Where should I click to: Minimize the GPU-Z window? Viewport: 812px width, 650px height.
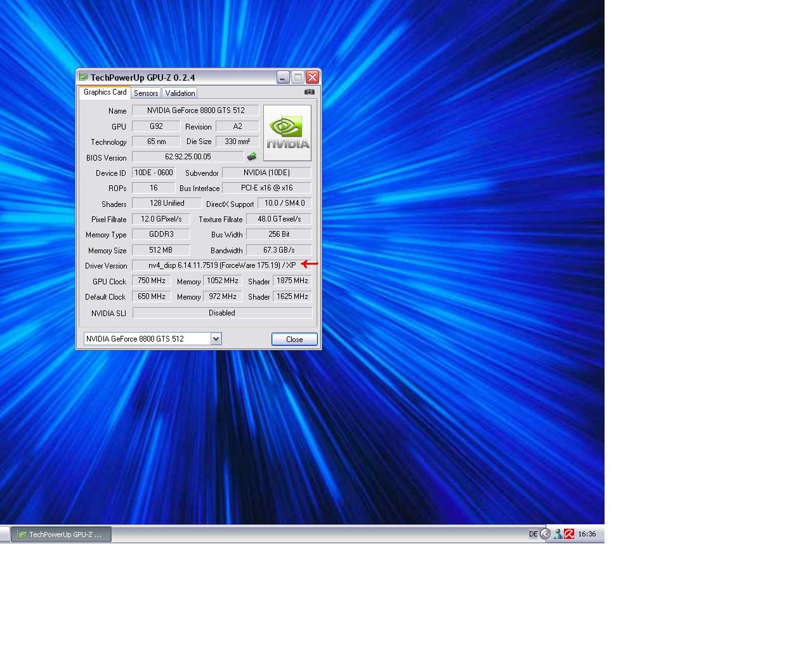[283, 77]
